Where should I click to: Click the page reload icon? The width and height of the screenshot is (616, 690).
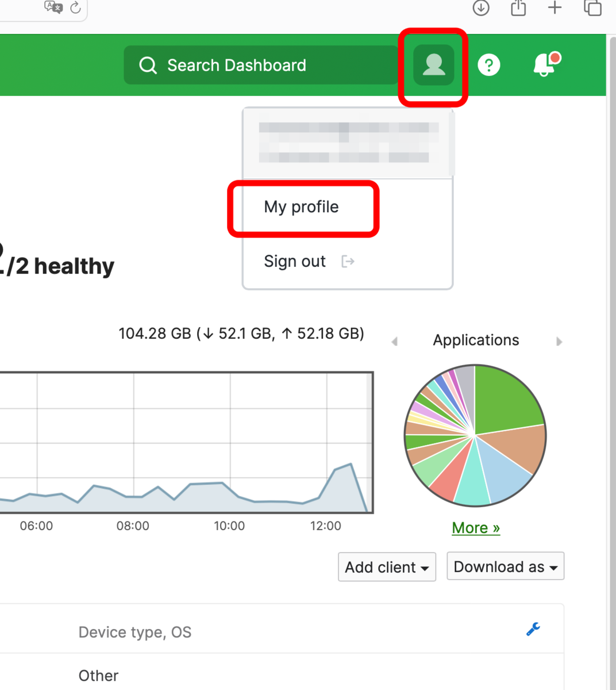[75, 7]
